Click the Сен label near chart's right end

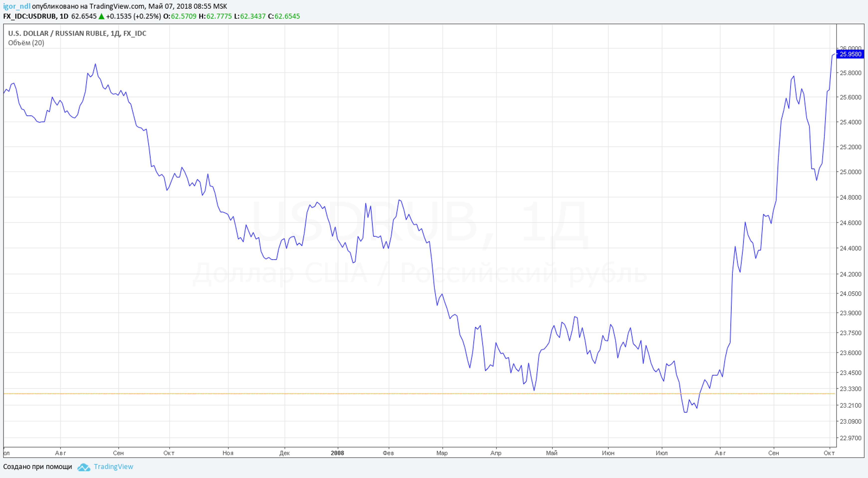tap(773, 453)
